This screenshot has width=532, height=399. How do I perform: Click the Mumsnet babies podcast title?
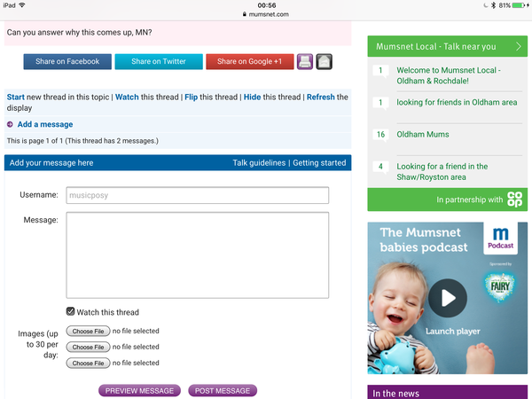tap(424, 240)
